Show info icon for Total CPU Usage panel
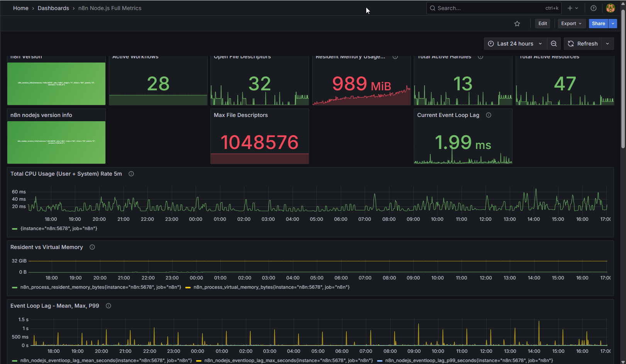 [131, 174]
